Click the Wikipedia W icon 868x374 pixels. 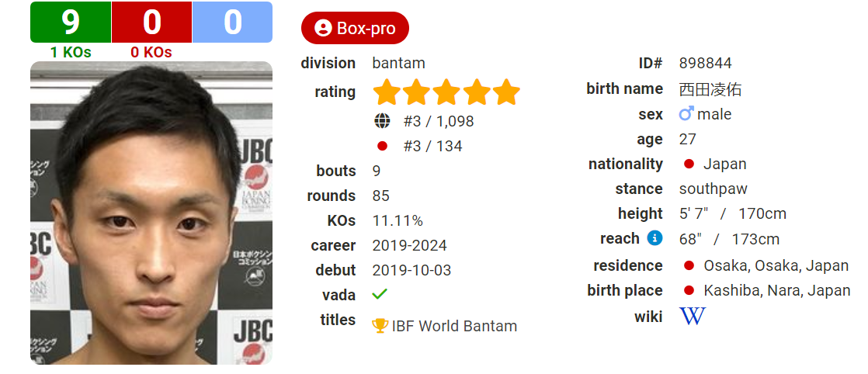[x=693, y=316]
